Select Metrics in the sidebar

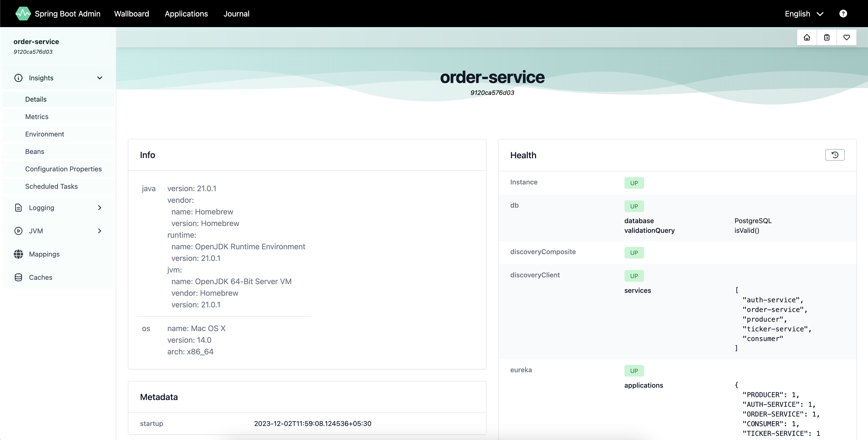pos(37,117)
